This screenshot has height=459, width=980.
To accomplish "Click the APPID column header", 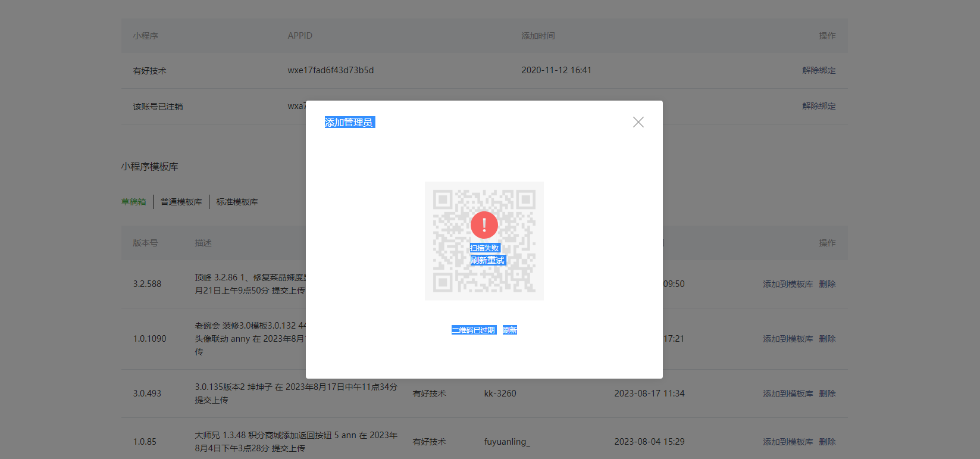I will tap(300, 36).
